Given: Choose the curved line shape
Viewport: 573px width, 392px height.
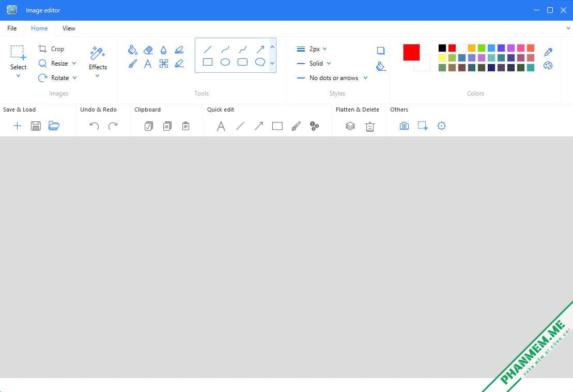Looking at the screenshot, I should (x=225, y=49).
